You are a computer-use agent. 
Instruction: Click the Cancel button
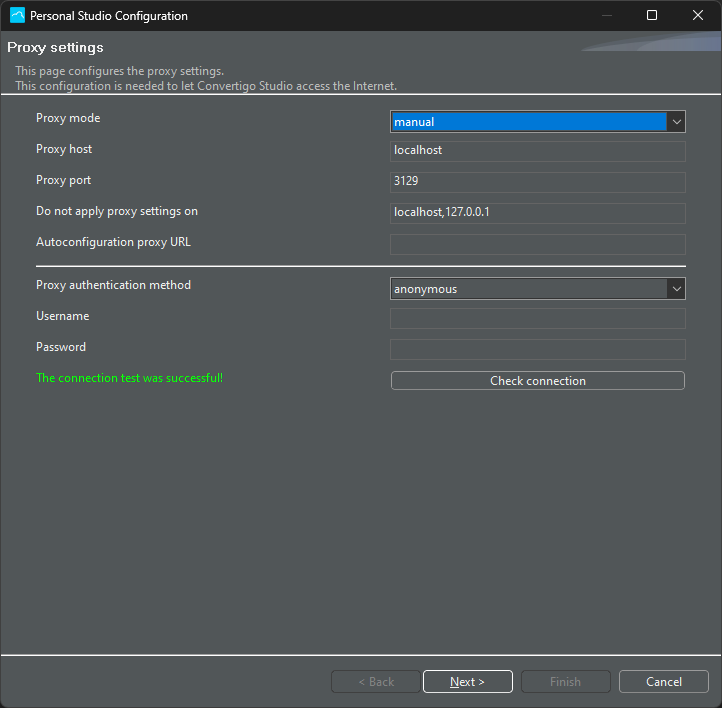(663, 682)
